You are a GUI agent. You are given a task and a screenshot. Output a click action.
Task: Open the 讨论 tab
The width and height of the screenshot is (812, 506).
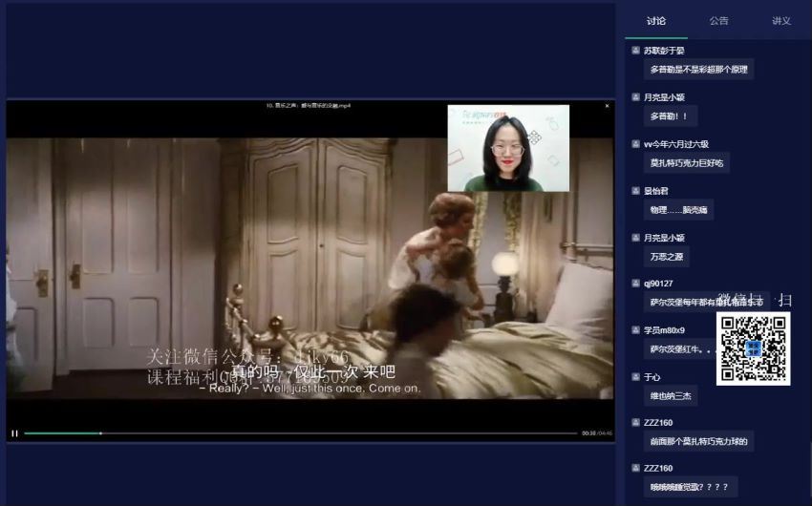pos(655,21)
